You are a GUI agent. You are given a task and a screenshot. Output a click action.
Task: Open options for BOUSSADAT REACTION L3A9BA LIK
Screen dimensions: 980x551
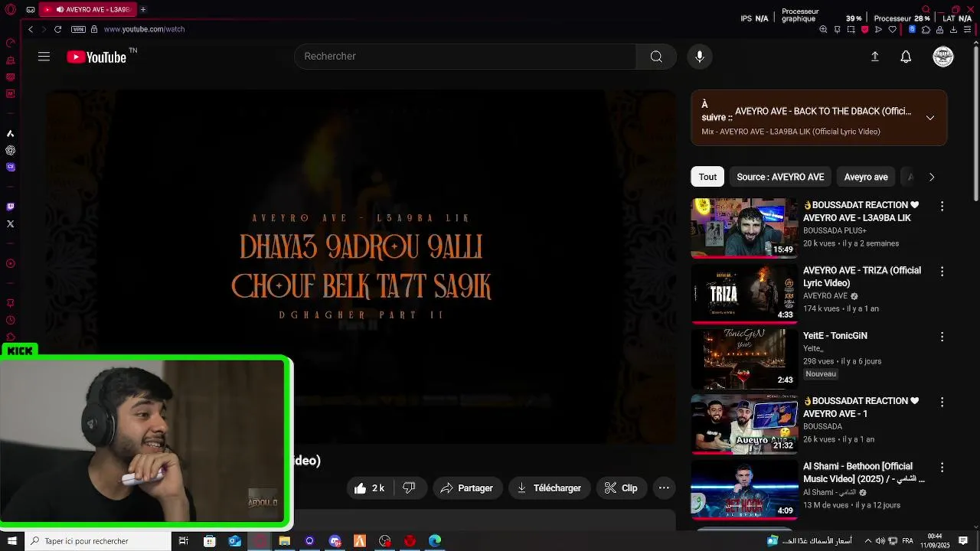point(942,206)
